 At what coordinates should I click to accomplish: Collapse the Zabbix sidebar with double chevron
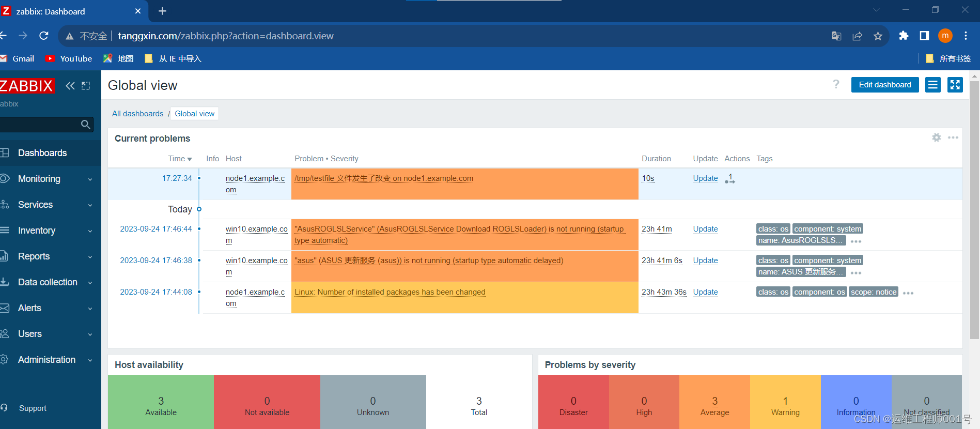(70, 86)
